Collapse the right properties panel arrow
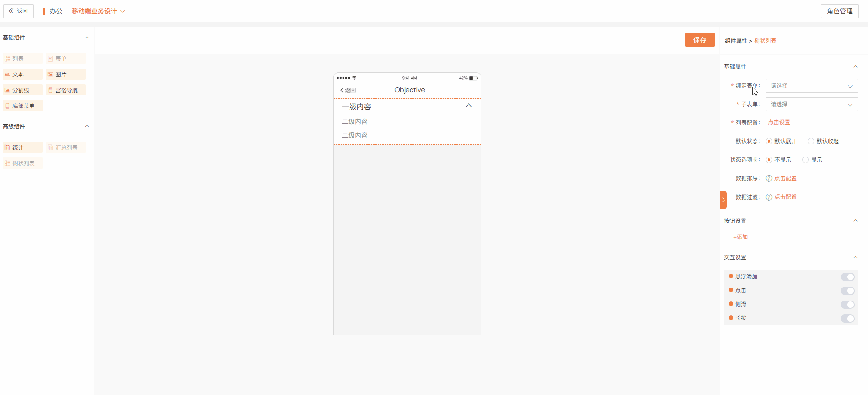 tap(724, 200)
